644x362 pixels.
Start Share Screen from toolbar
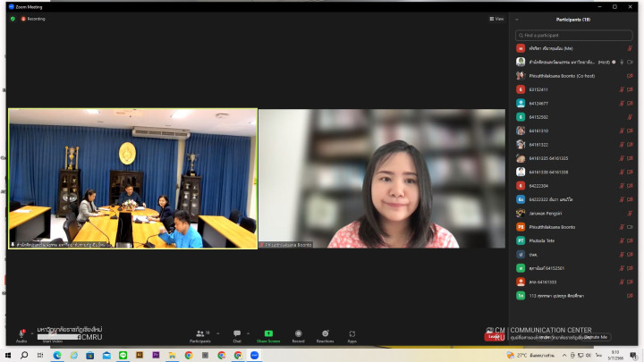pos(268,336)
